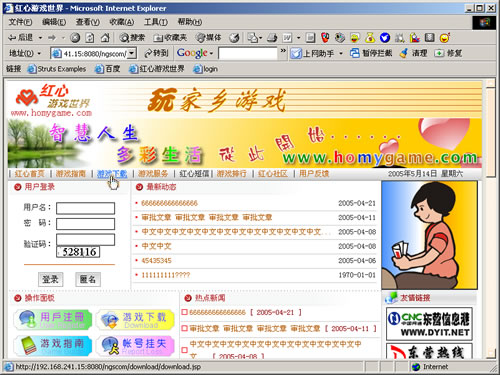This screenshot has height=375, width=500.
Task: Open the 用户反馈 nav tab
Action: 314,174
